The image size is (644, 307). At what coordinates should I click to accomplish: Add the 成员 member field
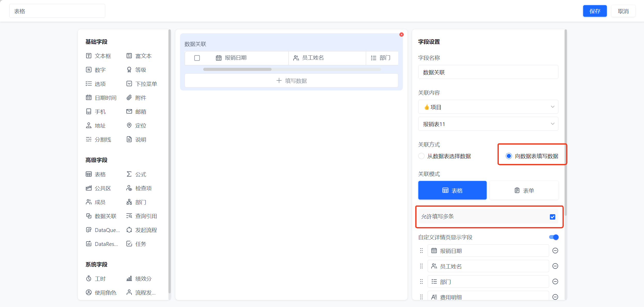coord(96,202)
